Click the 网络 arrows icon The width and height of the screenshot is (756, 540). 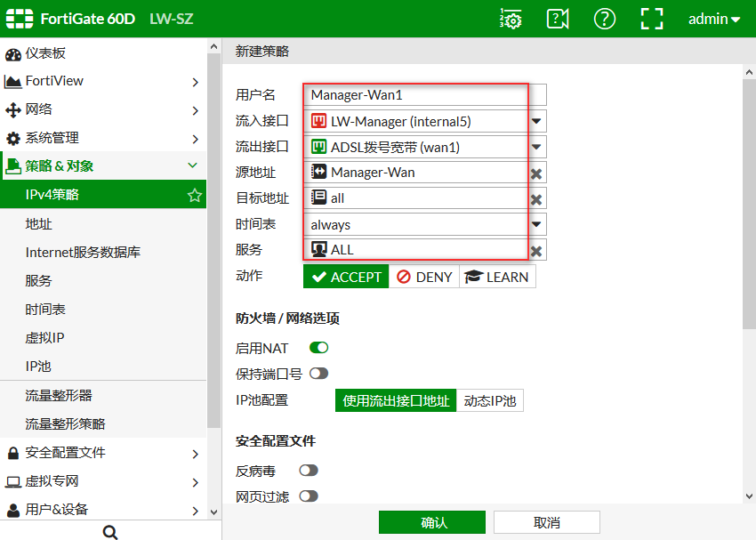pos(13,110)
